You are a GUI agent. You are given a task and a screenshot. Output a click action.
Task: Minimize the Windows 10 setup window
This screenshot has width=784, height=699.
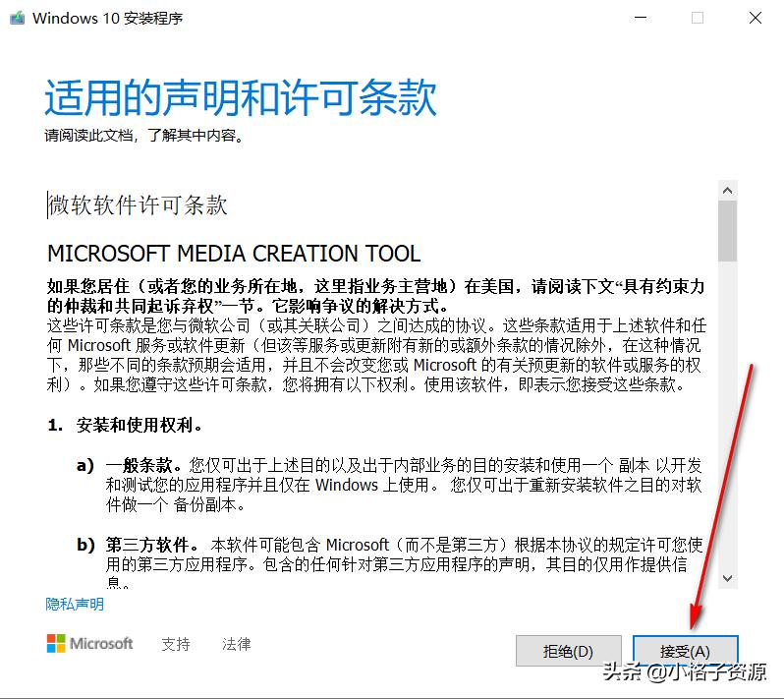pyautogui.click(x=641, y=18)
